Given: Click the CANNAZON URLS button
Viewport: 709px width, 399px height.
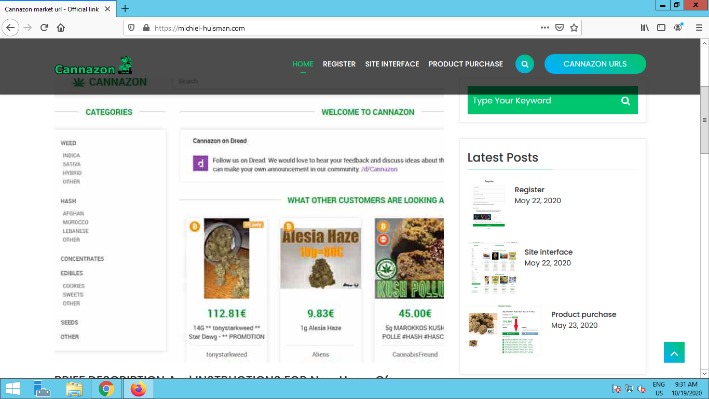Looking at the screenshot, I should (x=595, y=64).
